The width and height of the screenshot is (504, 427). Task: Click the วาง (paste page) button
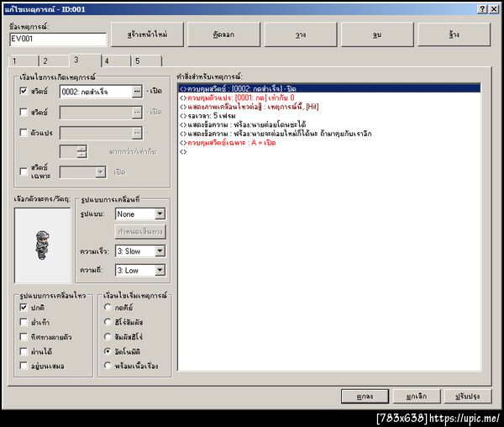(x=300, y=34)
